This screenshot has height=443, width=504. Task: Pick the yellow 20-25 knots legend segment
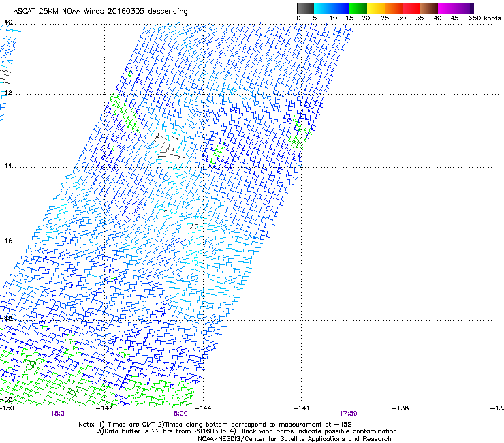tap(376, 8)
